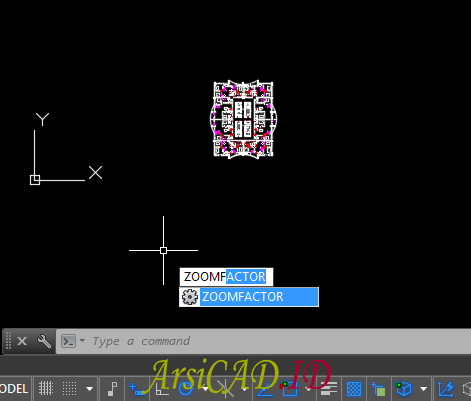Click the gear icon beside ZOOMFACTOR suggestion
The width and height of the screenshot is (471, 401).
(190, 297)
